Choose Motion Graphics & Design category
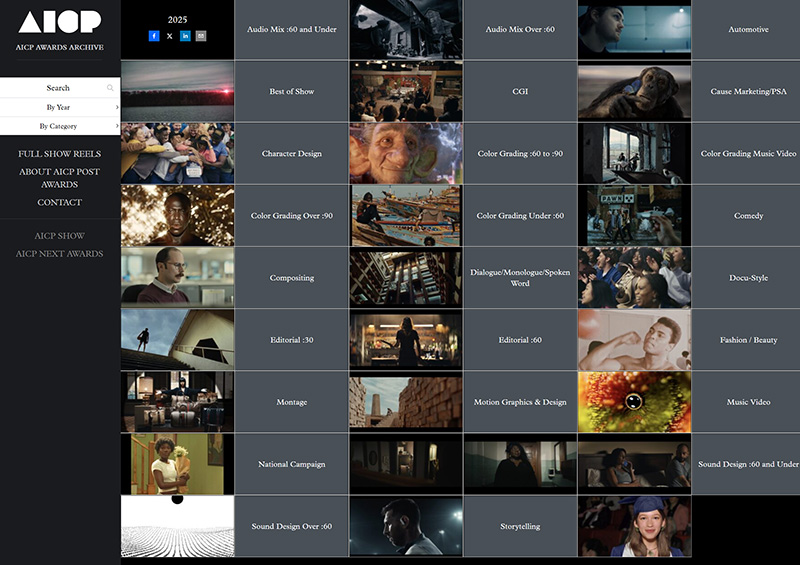This screenshot has height=565, width=800. coord(520,402)
